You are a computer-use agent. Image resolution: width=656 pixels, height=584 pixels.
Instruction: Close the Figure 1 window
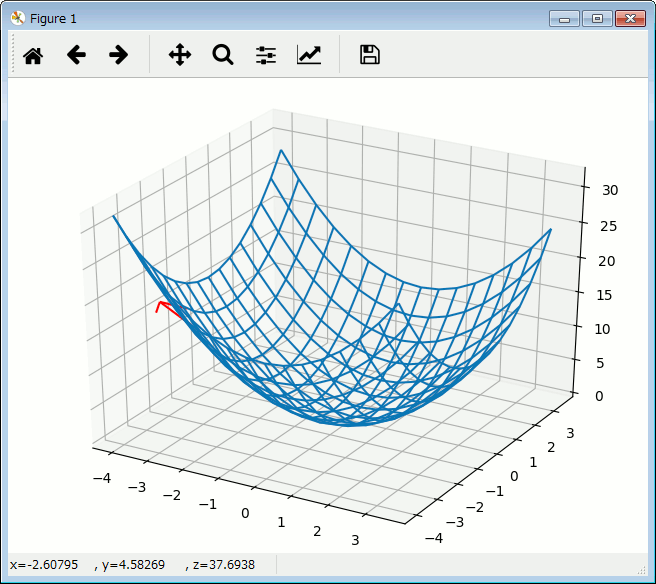[630, 18]
